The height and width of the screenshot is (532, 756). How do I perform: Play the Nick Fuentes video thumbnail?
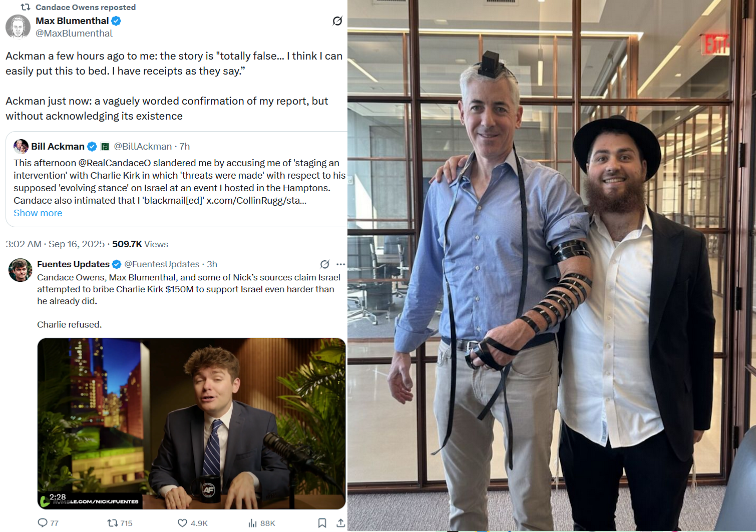(191, 423)
